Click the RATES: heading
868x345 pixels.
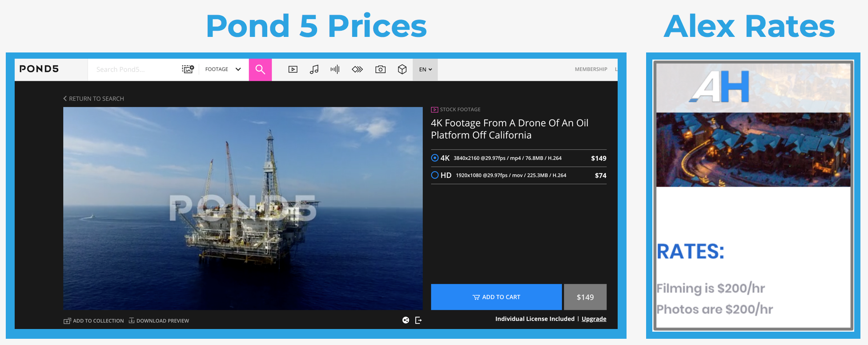click(x=691, y=251)
